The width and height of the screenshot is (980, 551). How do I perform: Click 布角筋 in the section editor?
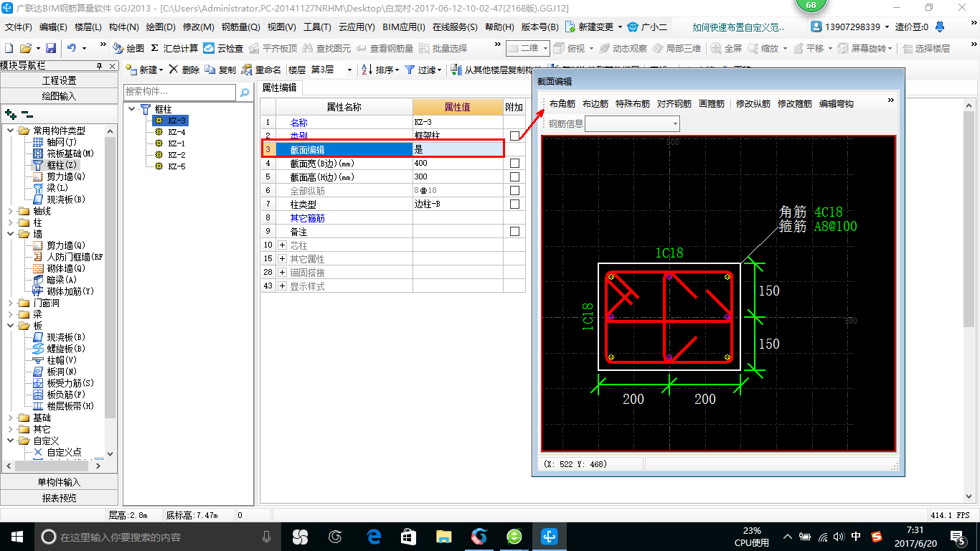click(562, 104)
